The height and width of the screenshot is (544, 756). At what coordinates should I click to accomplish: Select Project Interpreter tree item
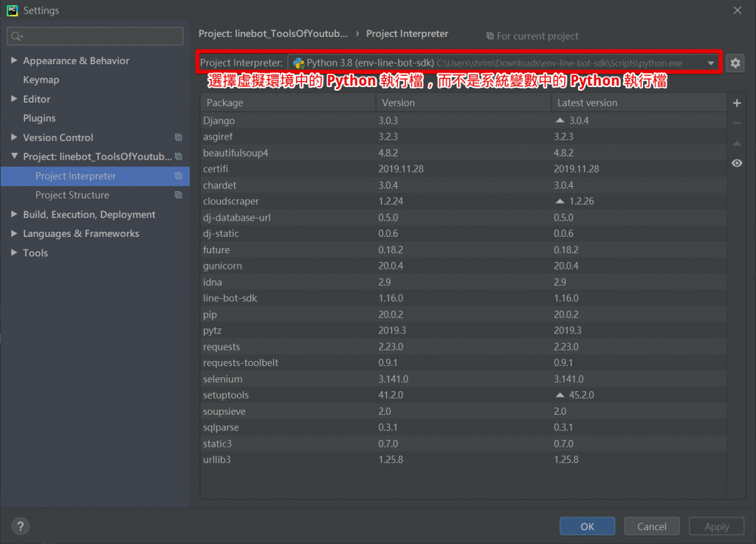point(95,176)
